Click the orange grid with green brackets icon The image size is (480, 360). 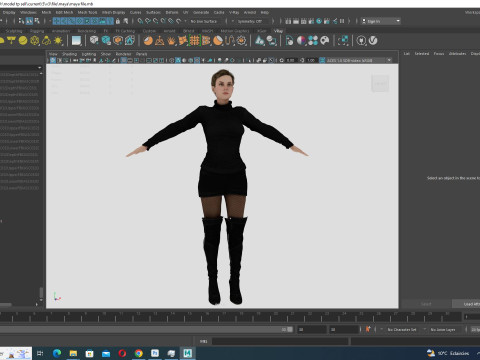195,41
